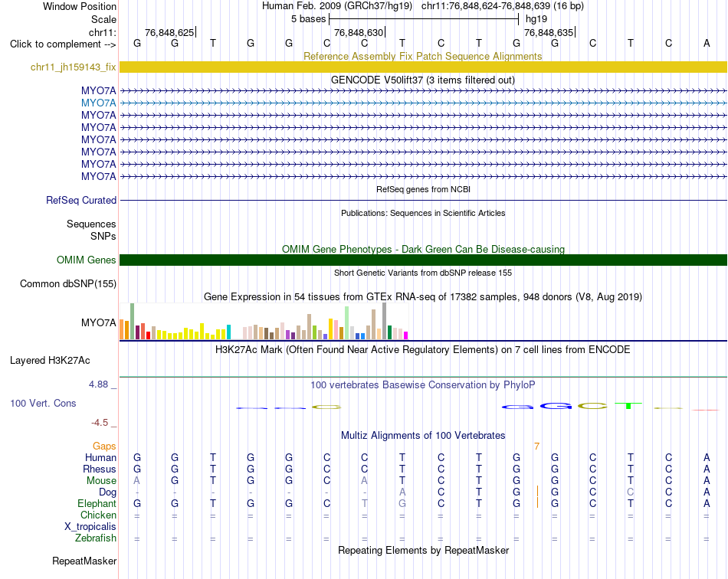Click the 4.88 PhyloP upper scale value

(98, 384)
